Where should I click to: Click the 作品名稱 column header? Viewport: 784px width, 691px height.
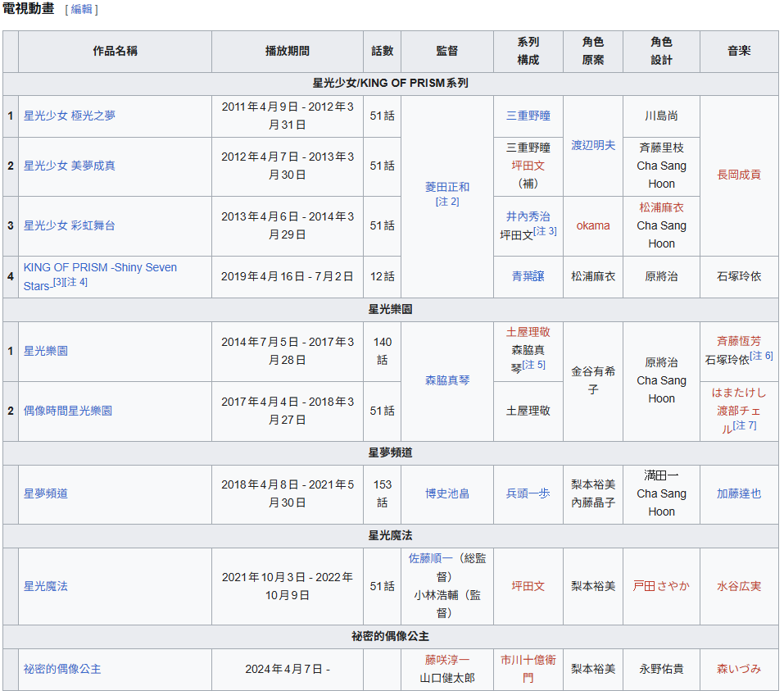click(115, 51)
